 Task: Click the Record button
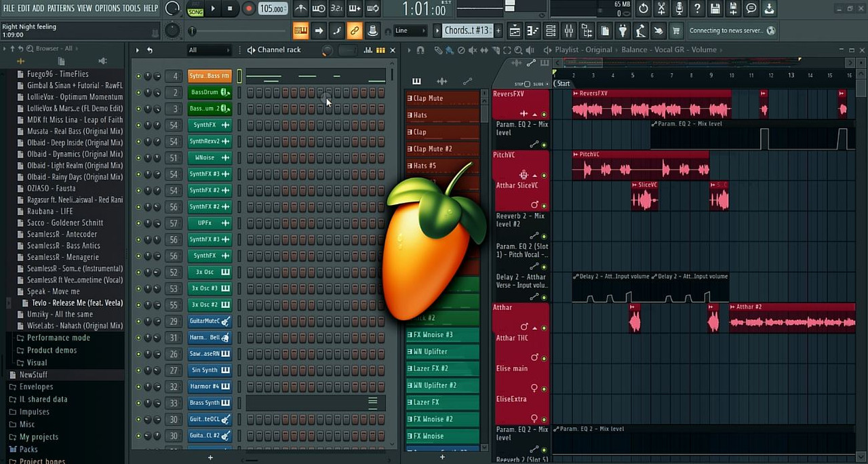[248, 9]
